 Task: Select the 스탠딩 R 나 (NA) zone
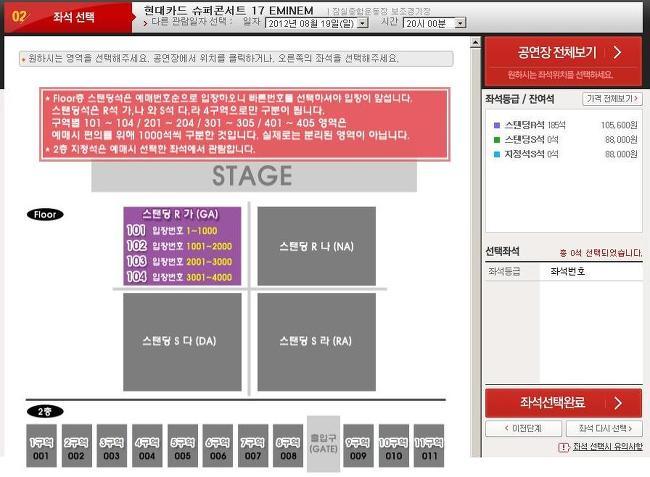[x=316, y=246]
